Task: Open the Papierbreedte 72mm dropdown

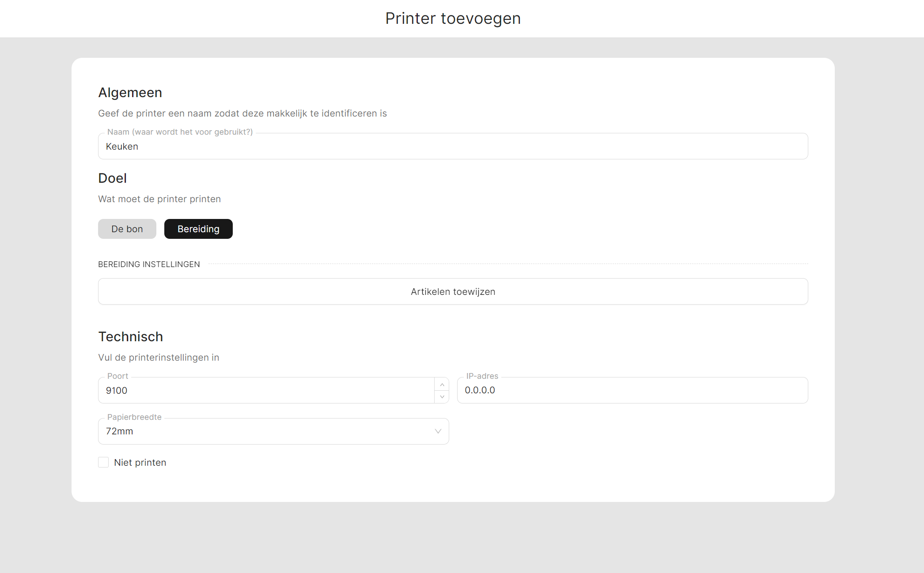Action: click(x=265, y=431)
